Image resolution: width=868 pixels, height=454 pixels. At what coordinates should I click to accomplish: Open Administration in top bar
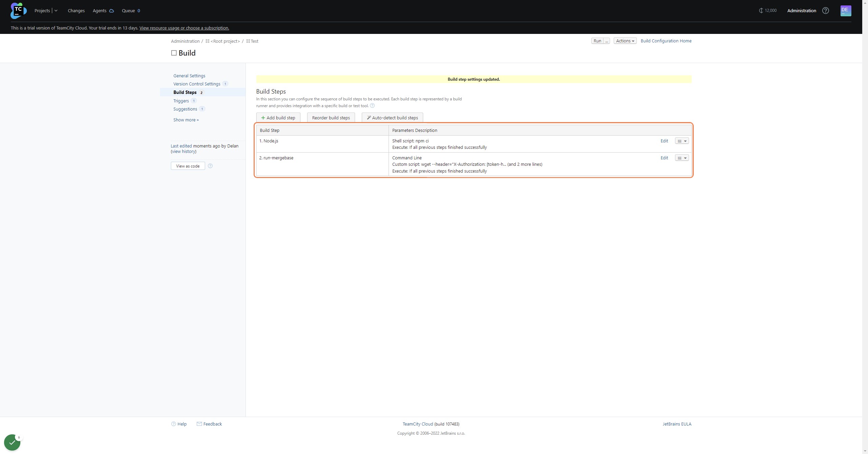(802, 11)
